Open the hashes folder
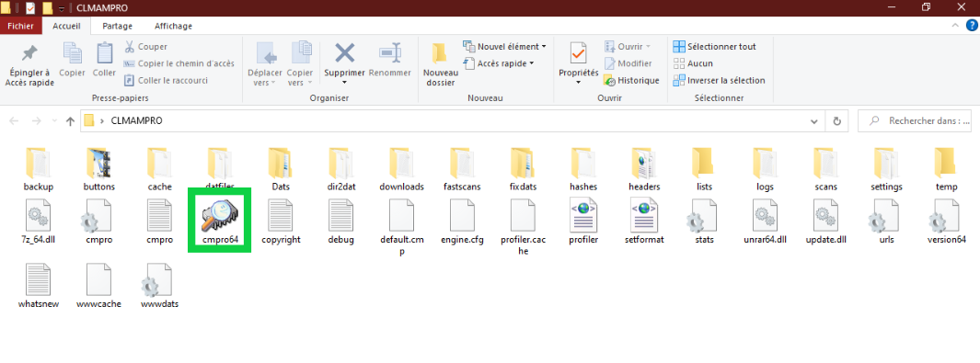Viewport: 980px width, 363px height. (583, 170)
